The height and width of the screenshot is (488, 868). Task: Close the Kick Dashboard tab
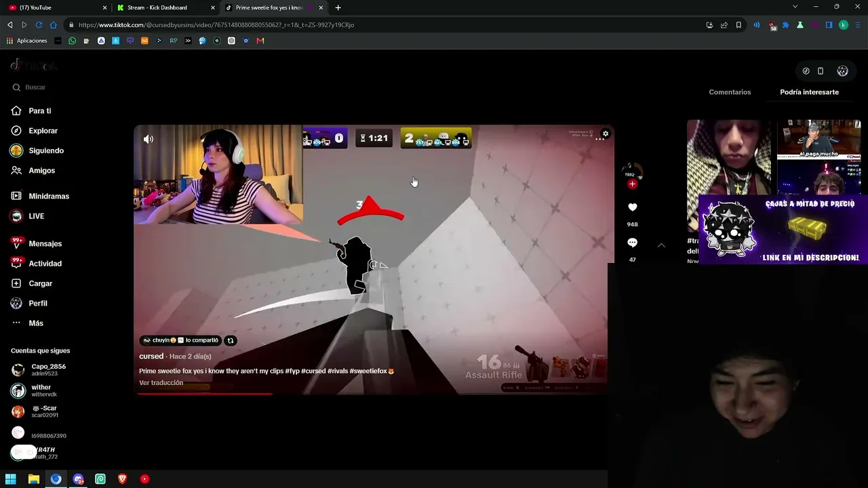[x=212, y=7]
